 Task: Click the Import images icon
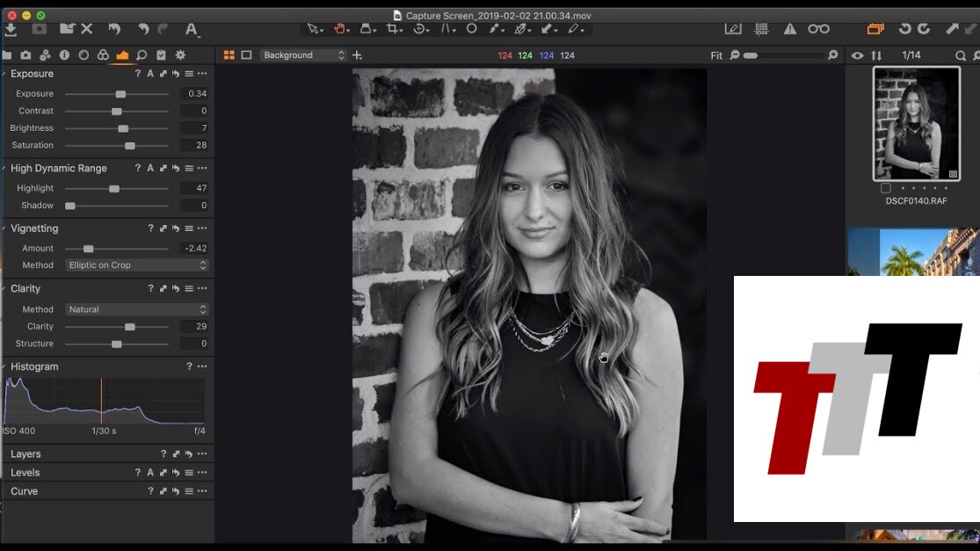pos(11,29)
